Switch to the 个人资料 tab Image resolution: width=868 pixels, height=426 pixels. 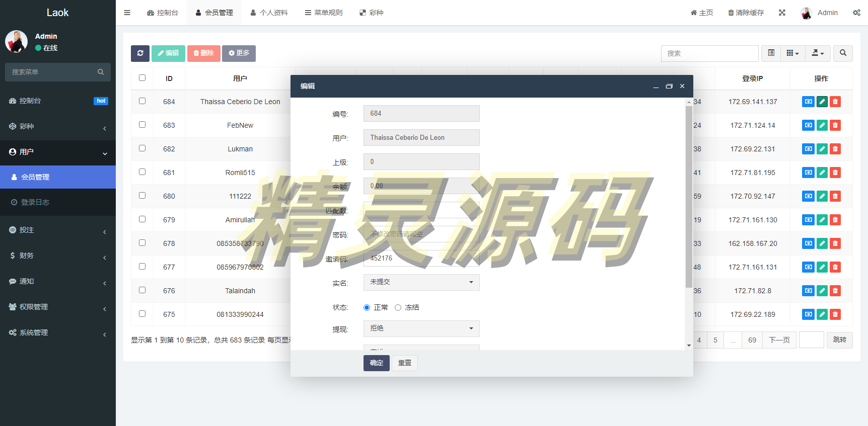pos(269,13)
